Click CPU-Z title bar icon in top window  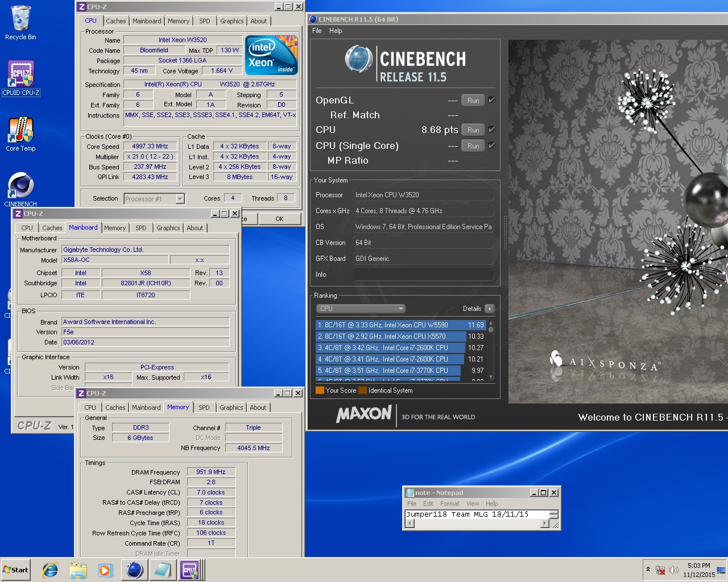(x=81, y=7)
